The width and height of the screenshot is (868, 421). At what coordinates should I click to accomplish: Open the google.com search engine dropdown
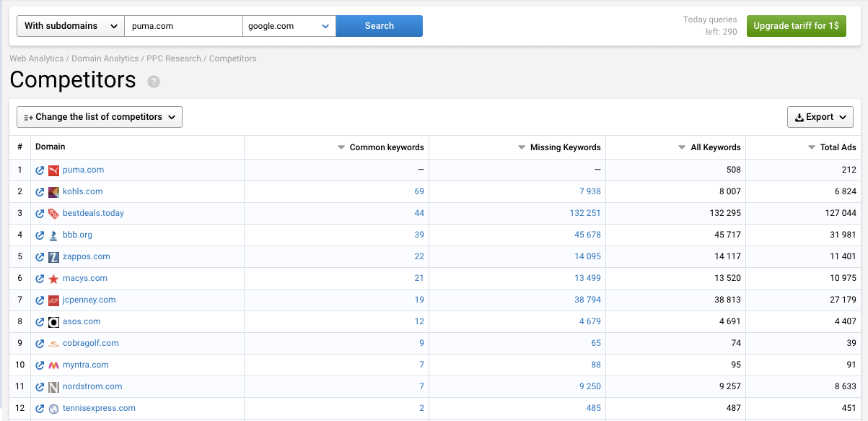click(289, 26)
